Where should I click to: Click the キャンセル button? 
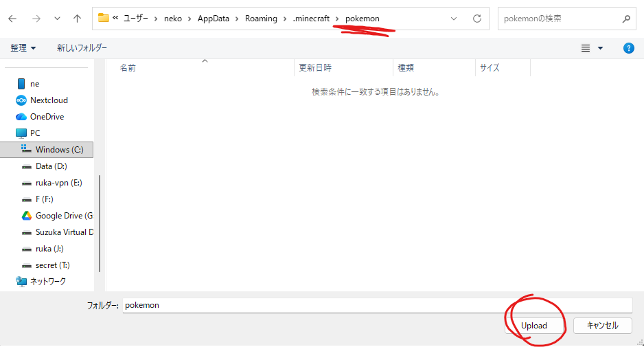[x=602, y=326]
